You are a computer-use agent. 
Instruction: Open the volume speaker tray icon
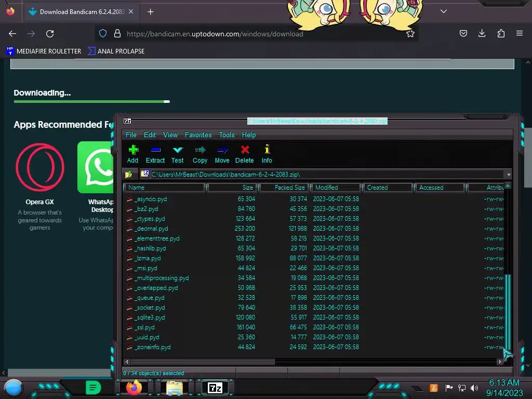(474, 388)
